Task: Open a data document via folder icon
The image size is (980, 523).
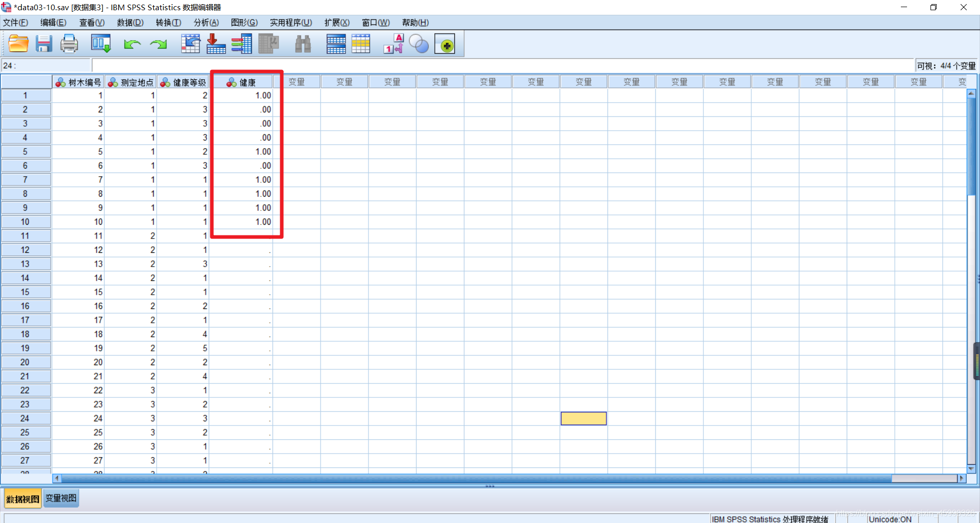Action: pos(18,44)
